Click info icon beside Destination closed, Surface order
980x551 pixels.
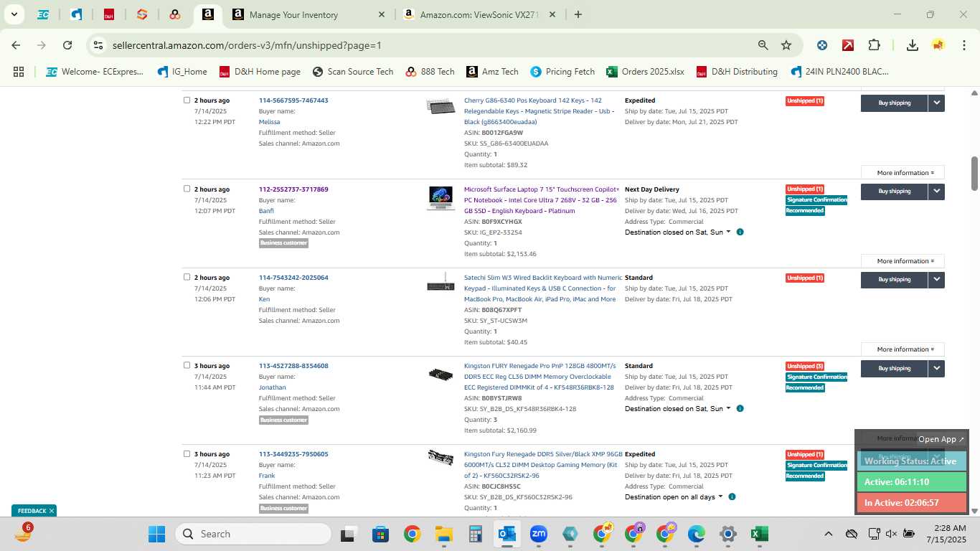740,232
